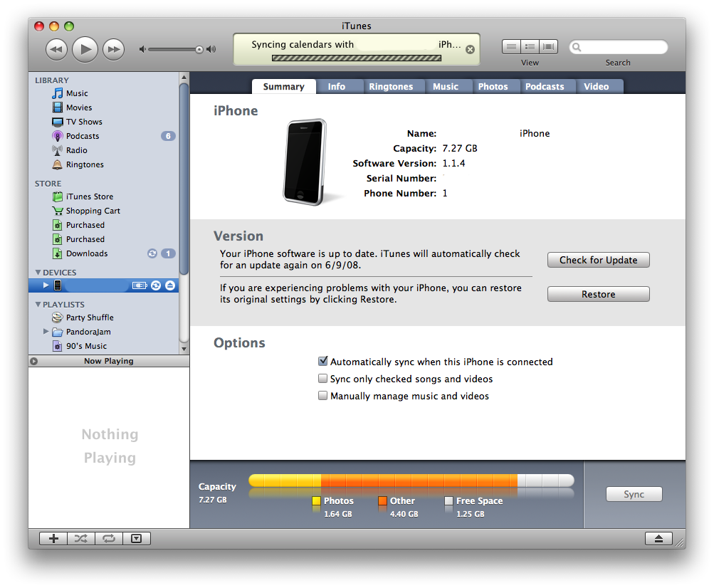Click the rewind/previous track button

coord(56,49)
